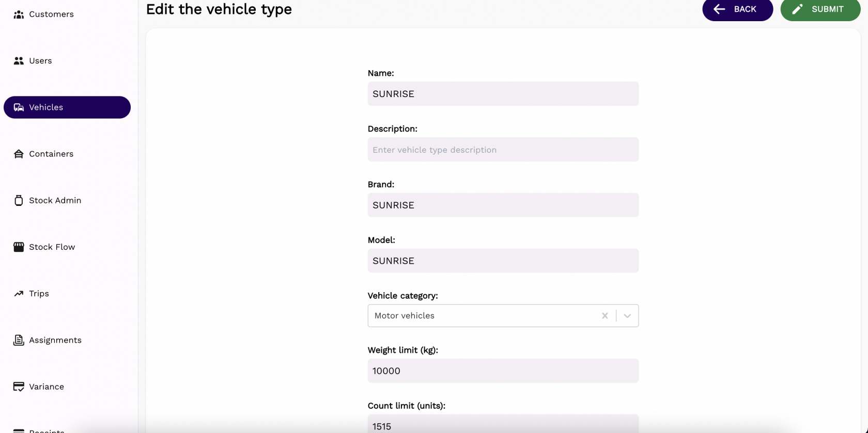Focus the Weight limit input field
The image size is (868, 433).
tap(503, 371)
